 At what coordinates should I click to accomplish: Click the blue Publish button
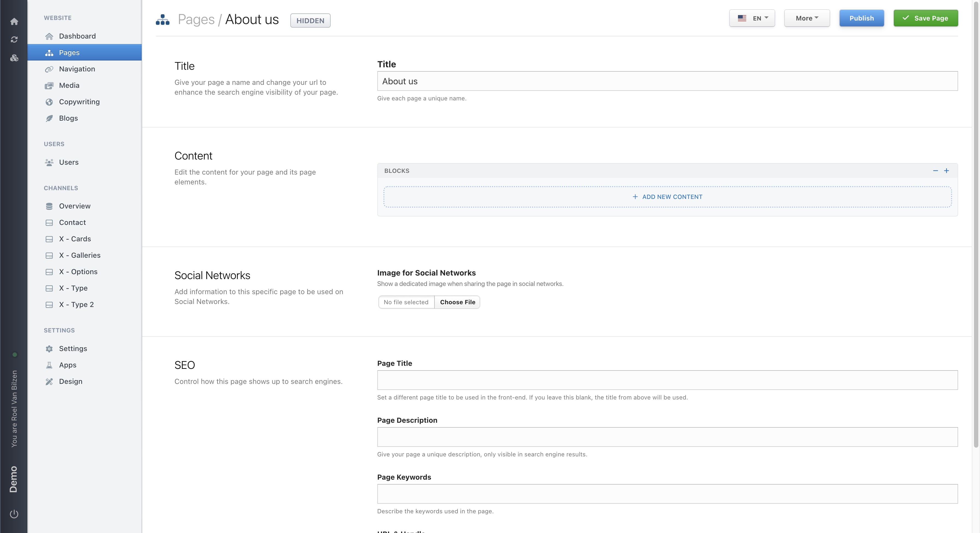(x=862, y=18)
